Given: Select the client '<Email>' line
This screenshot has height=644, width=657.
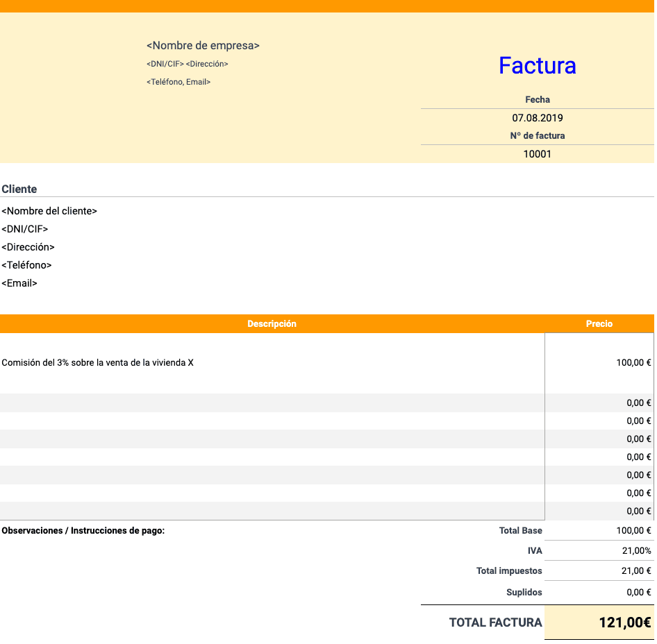Looking at the screenshot, I should (19, 283).
